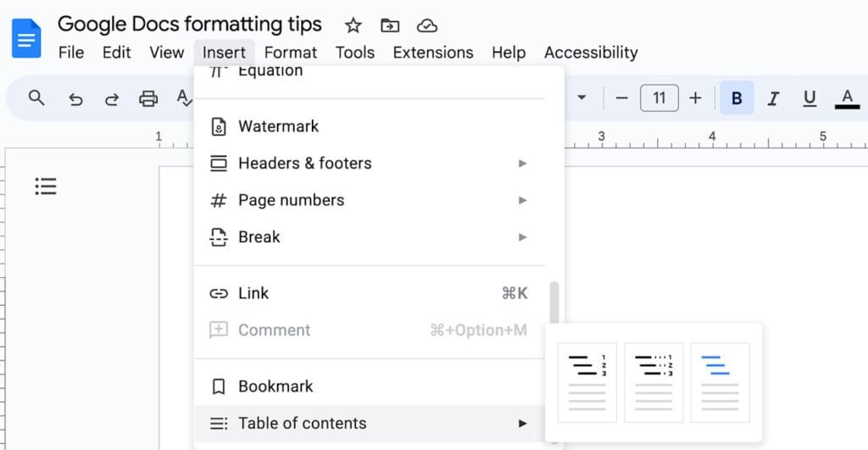Redo the last action
The width and height of the screenshot is (868, 450).
click(x=112, y=99)
